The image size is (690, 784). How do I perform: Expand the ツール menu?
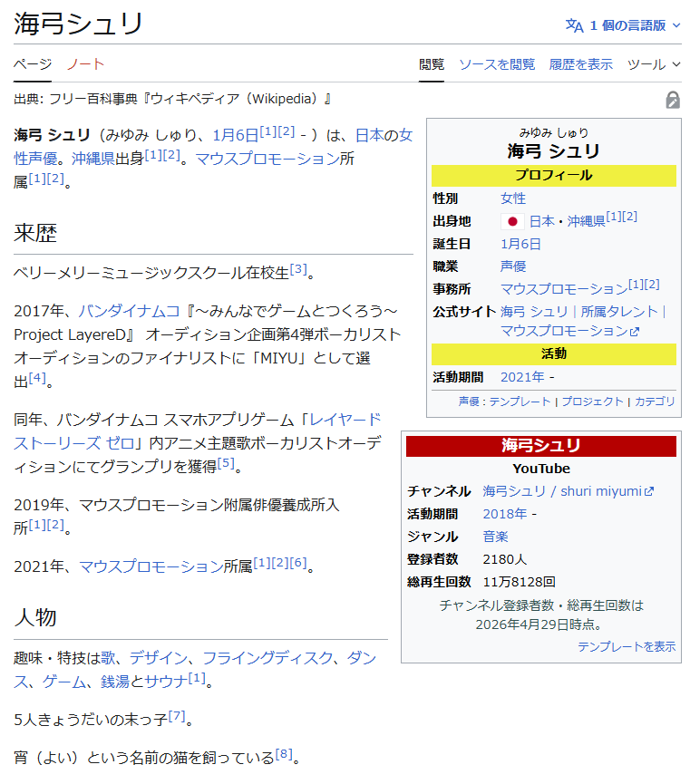coord(654,64)
